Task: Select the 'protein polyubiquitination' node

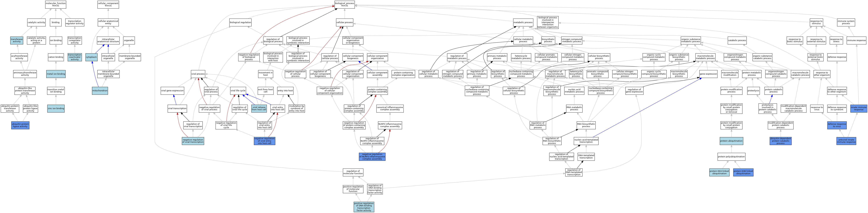Action: [x=731, y=157]
